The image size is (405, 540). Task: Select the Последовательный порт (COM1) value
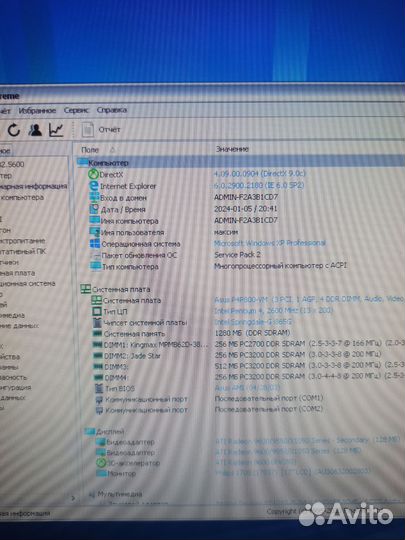(x=269, y=398)
